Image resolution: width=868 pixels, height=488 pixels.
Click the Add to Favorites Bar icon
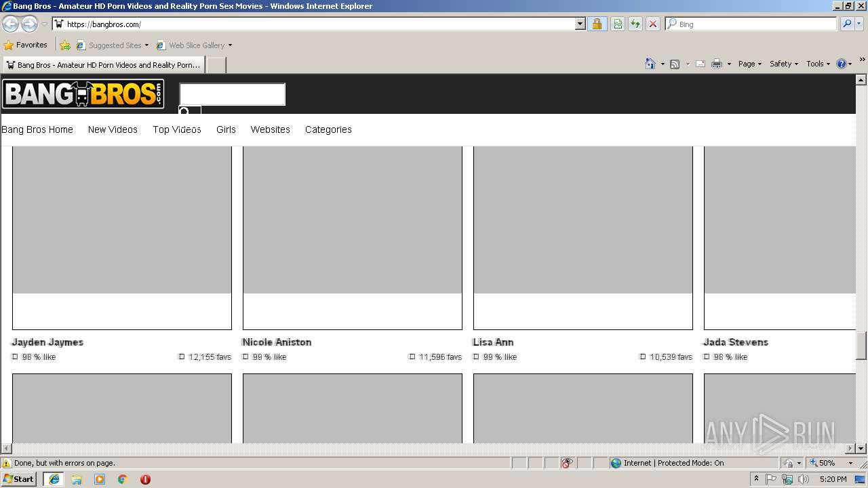[65, 45]
